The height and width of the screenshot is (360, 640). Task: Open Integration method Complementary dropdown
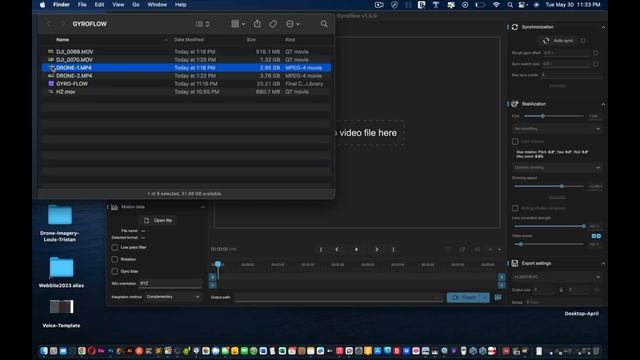click(x=173, y=297)
